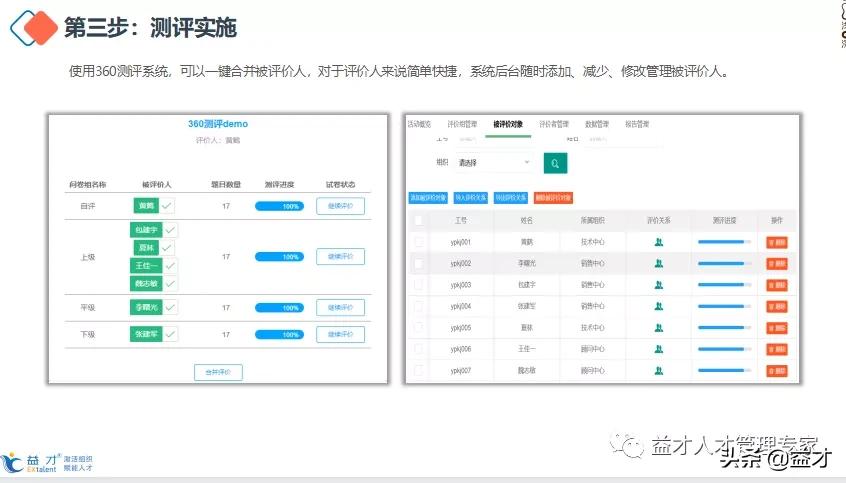Click 继续评价 button in 下级 row
The width and height of the screenshot is (846, 483).
[340, 334]
